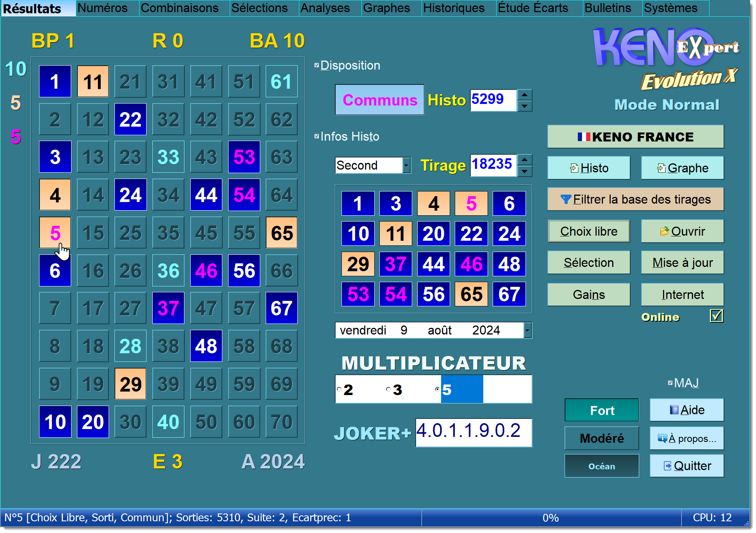The image size is (756, 533).
Task: Select number 40 in the main grid
Action: tap(168, 422)
